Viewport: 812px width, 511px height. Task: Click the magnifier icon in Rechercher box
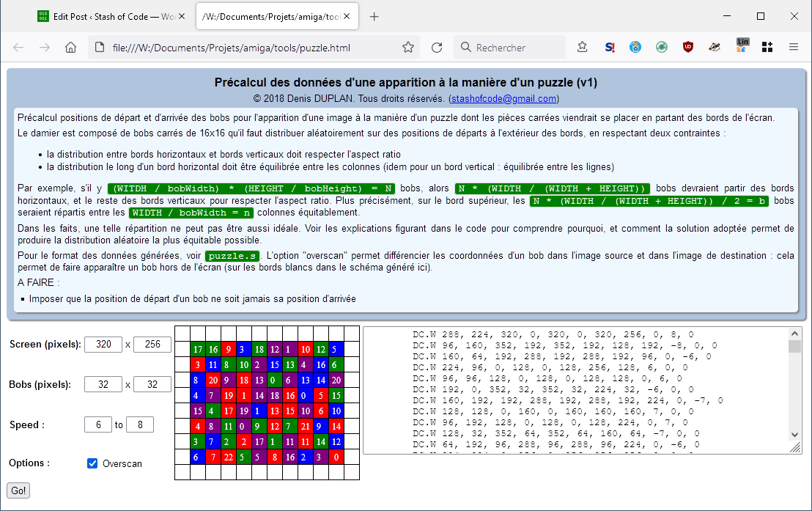coord(466,48)
